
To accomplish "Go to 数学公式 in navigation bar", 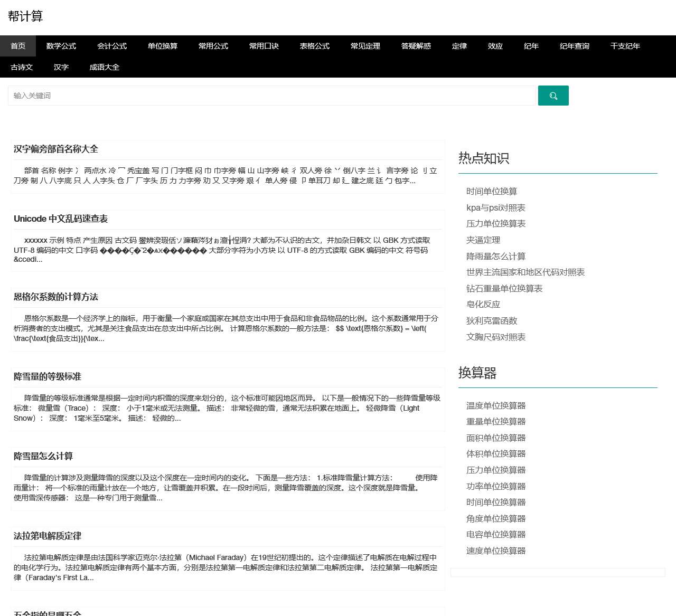I will [61, 46].
